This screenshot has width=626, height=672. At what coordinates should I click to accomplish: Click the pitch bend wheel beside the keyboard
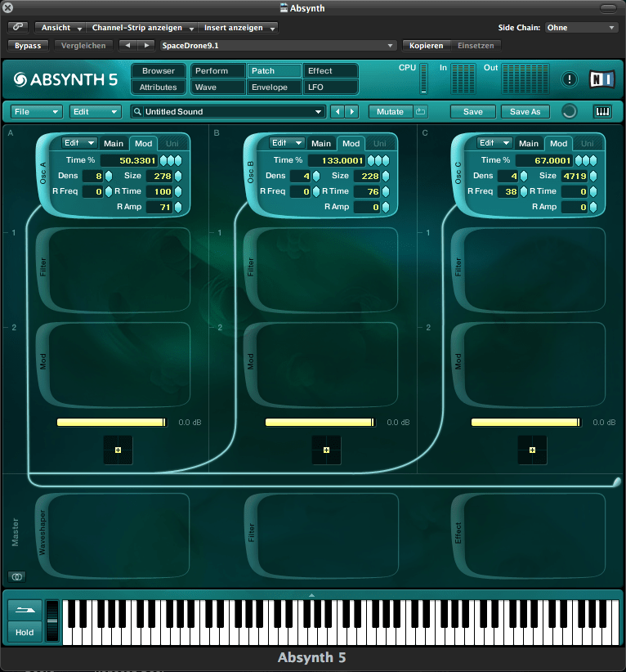[x=52, y=620]
